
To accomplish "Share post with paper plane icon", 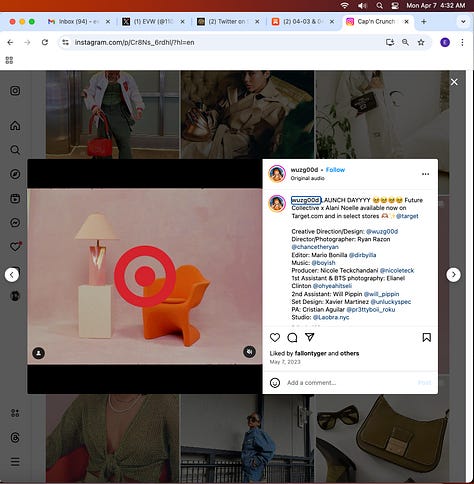I will tap(310, 337).
